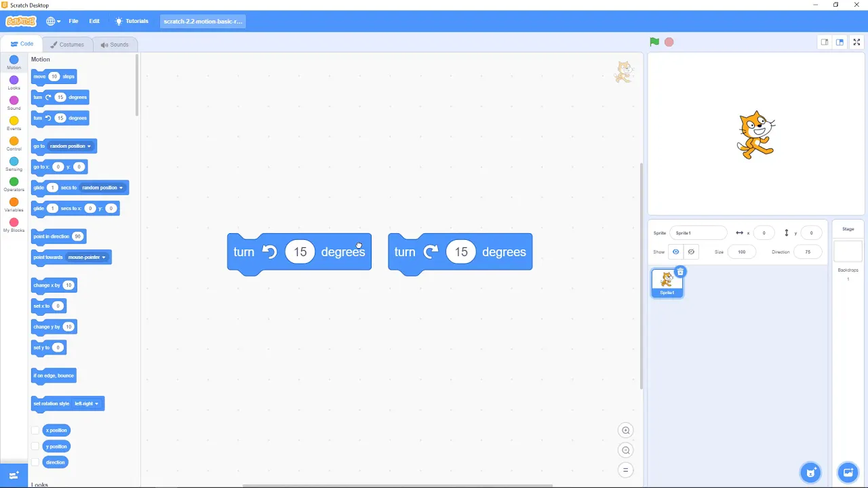The width and height of the screenshot is (868, 488).
Task: Click the go to x y block
Action: click(x=59, y=167)
